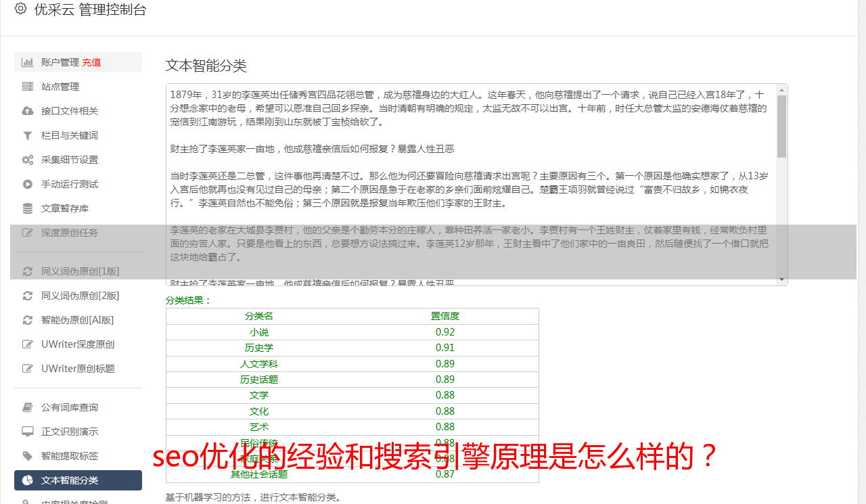The image size is (866, 504).
Task: Click the bar chart icon for 账户管理
Action: (28, 62)
